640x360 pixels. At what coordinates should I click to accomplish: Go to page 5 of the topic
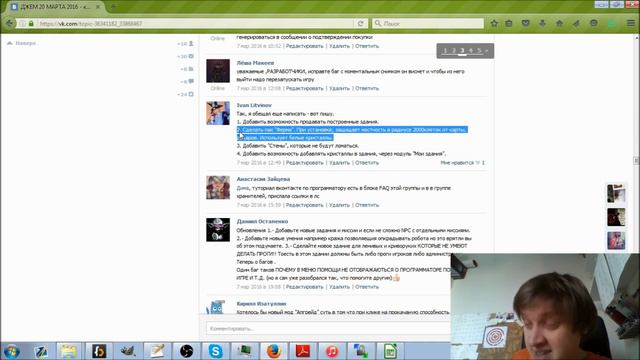479,51
